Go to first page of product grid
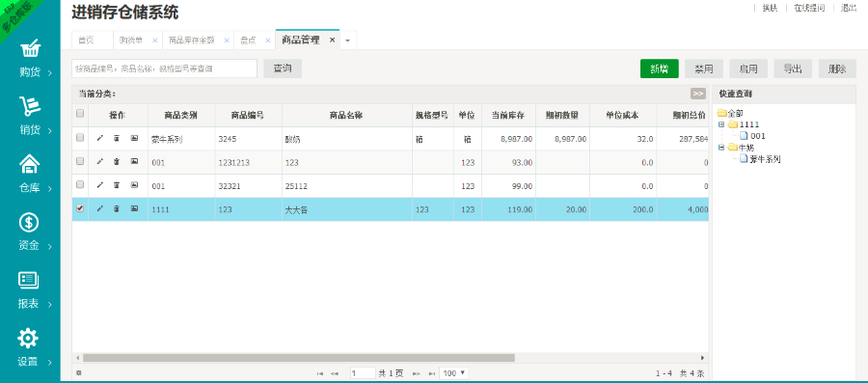 pyautogui.click(x=320, y=373)
